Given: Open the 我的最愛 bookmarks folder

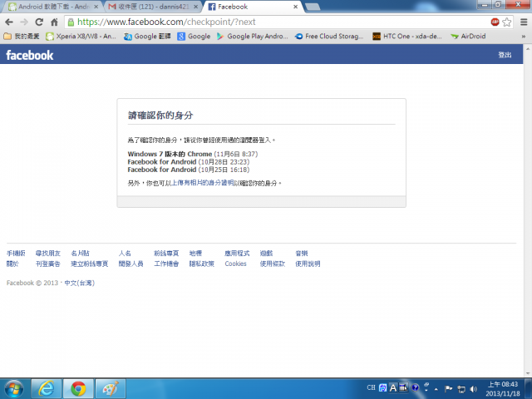Looking at the screenshot, I should coord(22,37).
